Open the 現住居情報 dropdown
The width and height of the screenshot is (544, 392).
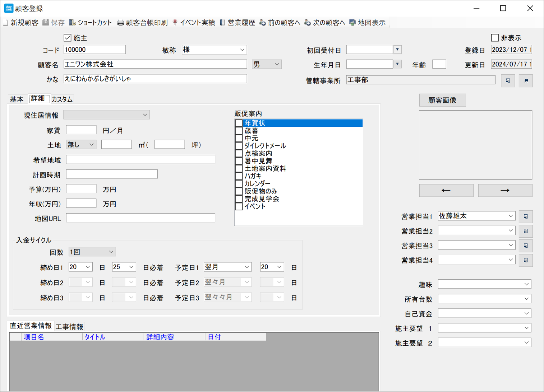click(145, 115)
